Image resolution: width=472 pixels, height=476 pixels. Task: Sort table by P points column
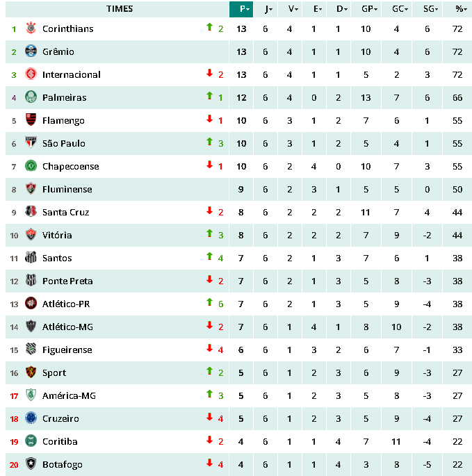click(243, 9)
